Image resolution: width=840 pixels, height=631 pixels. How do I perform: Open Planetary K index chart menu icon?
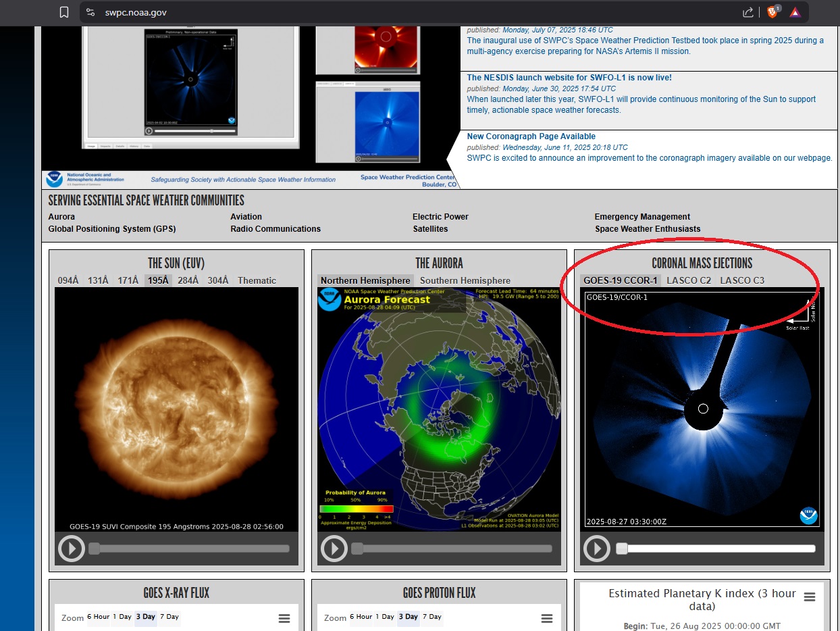point(810,597)
